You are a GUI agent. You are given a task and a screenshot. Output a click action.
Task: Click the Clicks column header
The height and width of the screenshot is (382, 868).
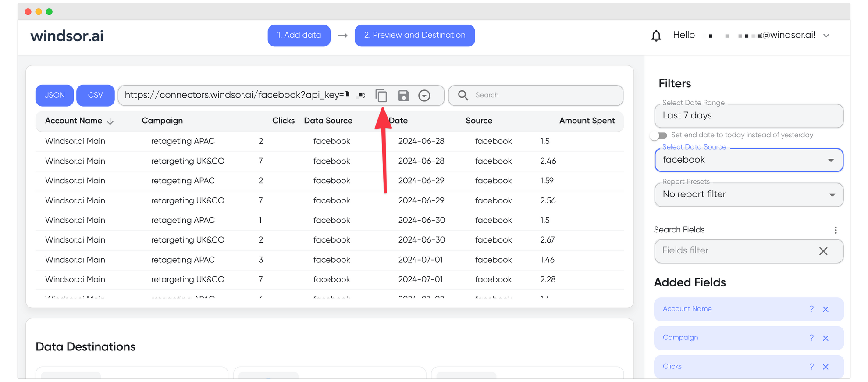pyautogui.click(x=283, y=121)
